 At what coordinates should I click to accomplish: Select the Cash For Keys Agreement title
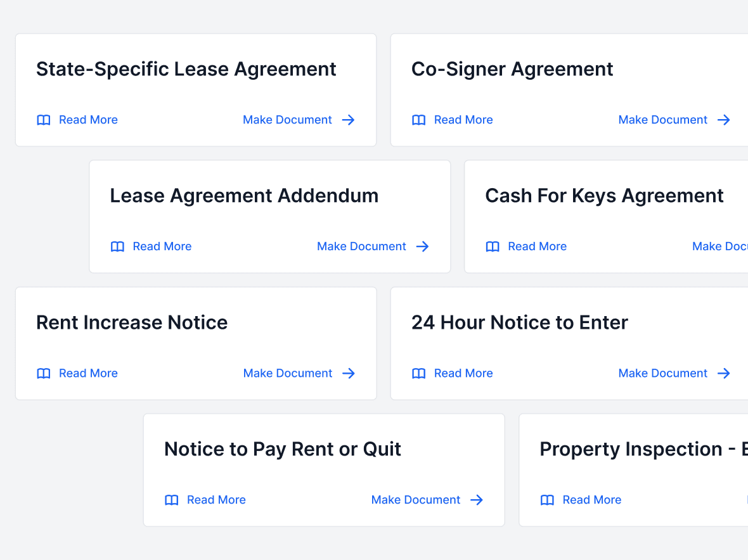pyautogui.click(x=604, y=196)
